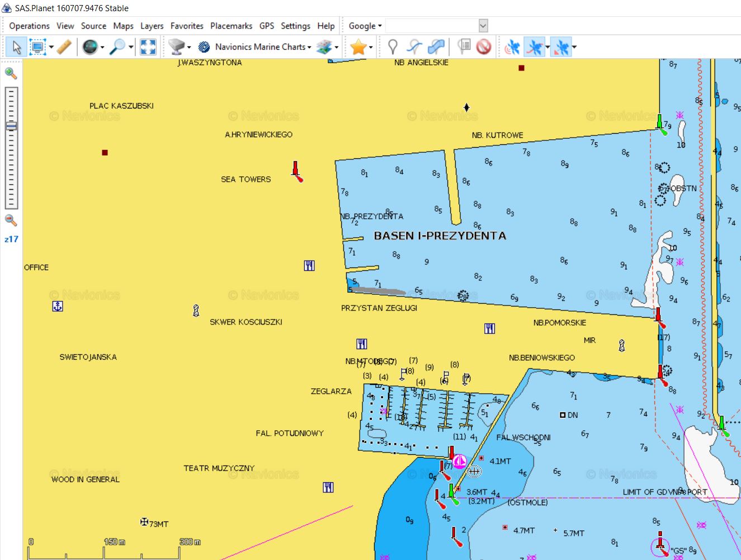This screenshot has height=560, width=741.
Task: Click the pink sailboat marina icon
Action: point(460,462)
